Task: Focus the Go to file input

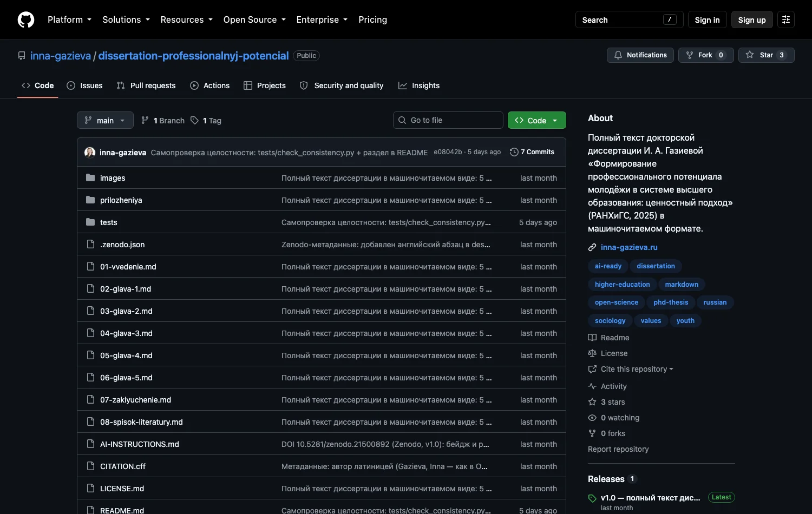Action: tap(448, 120)
